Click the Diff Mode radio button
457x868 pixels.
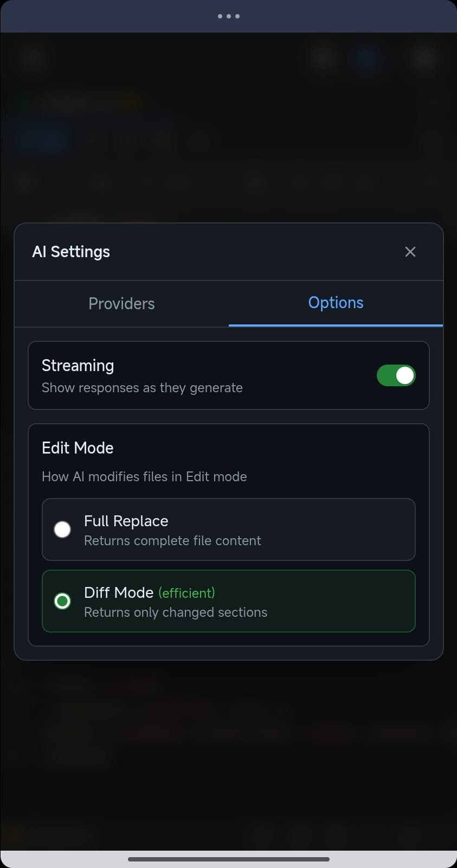tap(62, 601)
